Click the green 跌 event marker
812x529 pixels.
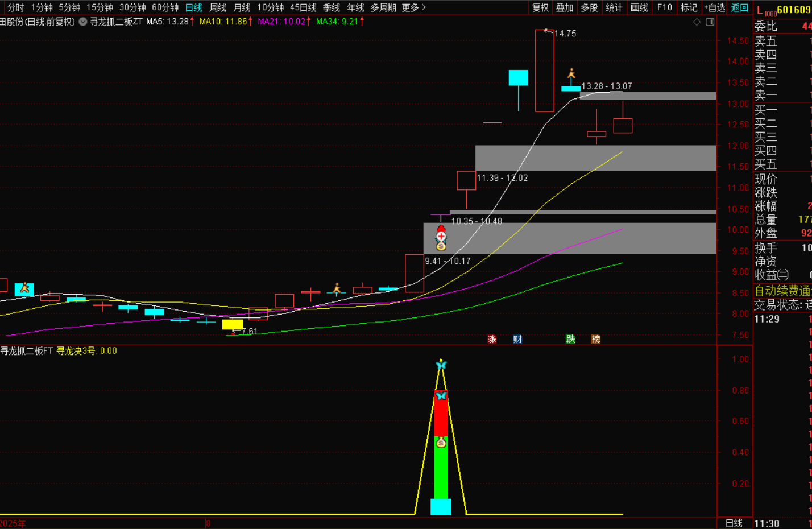pos(570,340)
